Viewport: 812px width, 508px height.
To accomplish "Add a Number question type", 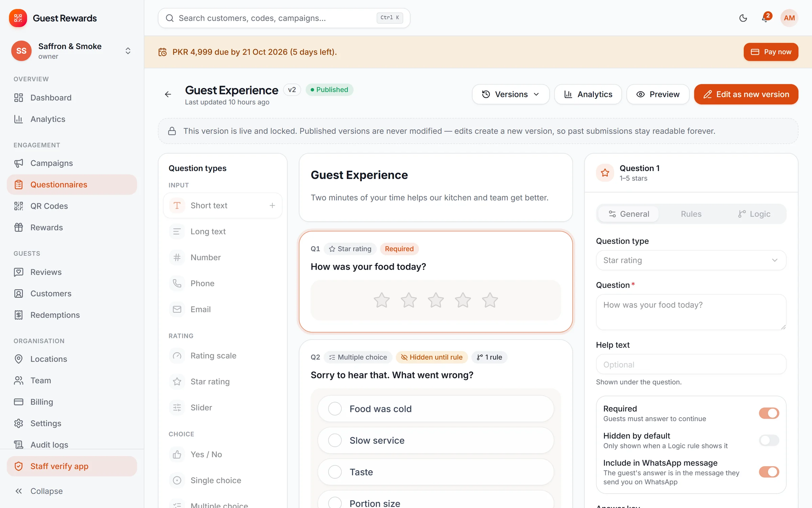I will tap(223, 257).
